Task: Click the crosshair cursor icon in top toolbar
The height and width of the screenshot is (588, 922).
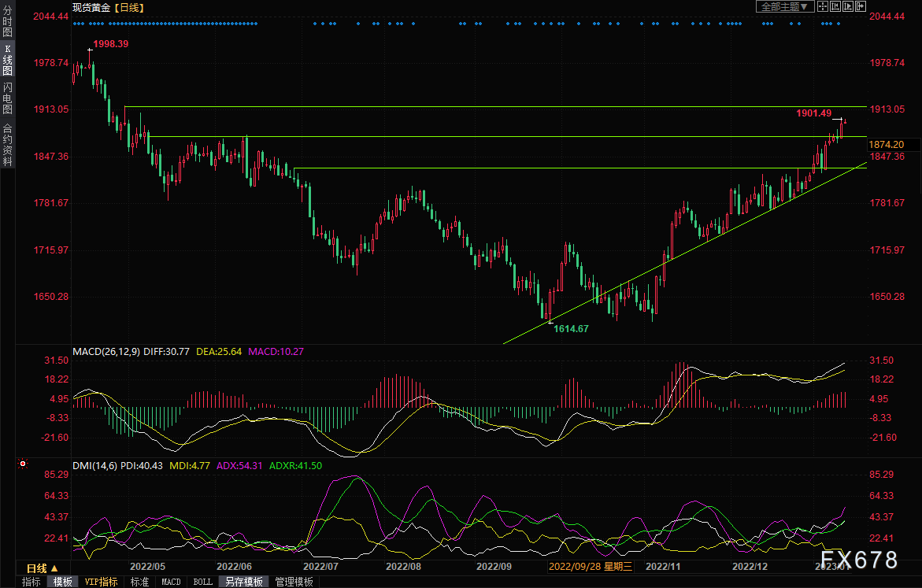Action: click(x=823, y=6)
